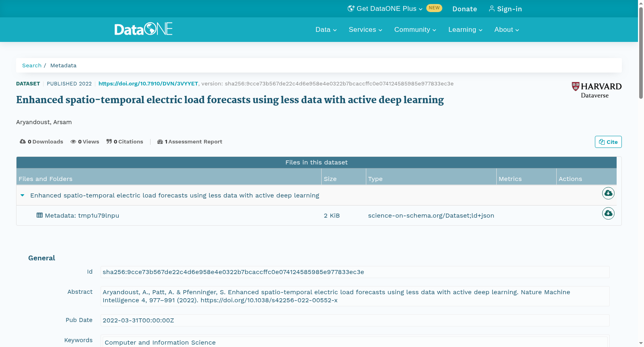Click the Harvard Dataverse logo
Screen dimensions: 644x347
597,90
